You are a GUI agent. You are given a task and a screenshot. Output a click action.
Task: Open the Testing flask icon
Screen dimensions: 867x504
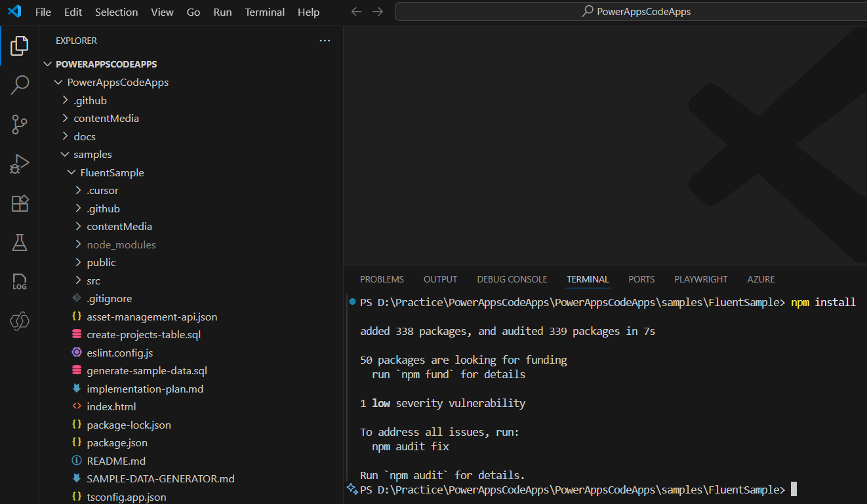tap(20, 242)
